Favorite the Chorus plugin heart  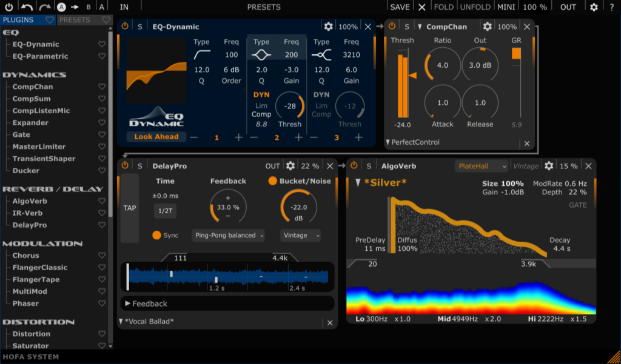pyautogui.click(x=102, y=255)
